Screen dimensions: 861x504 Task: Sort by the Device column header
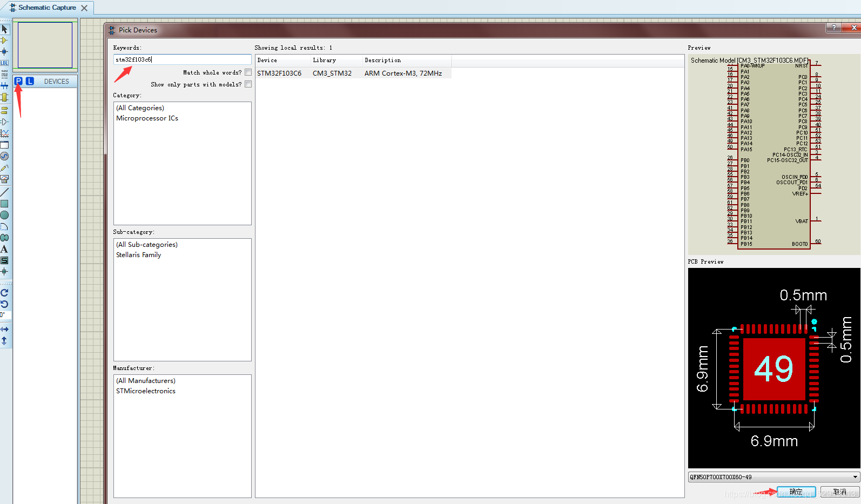[283, 61]
